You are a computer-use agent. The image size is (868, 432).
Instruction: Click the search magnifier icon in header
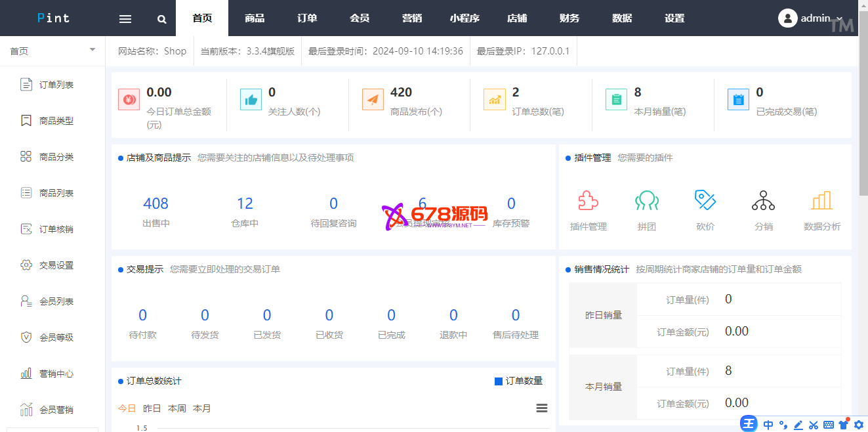pos(162,19)
